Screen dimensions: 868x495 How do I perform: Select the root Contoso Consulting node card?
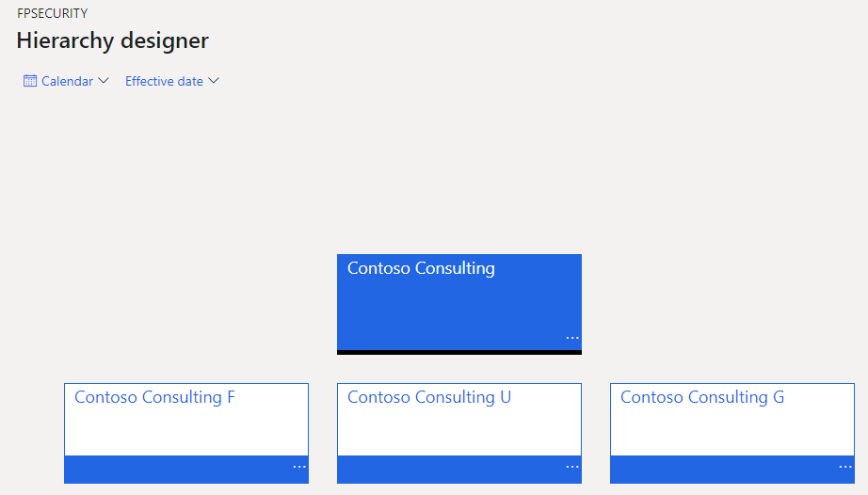click(x=459, y=304)
